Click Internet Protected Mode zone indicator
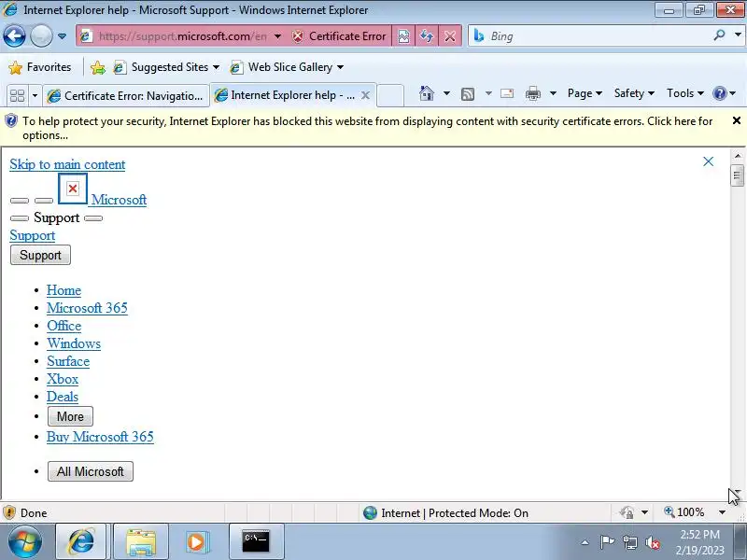This screenshot has width=747, height=560. (x=445, y=512)
